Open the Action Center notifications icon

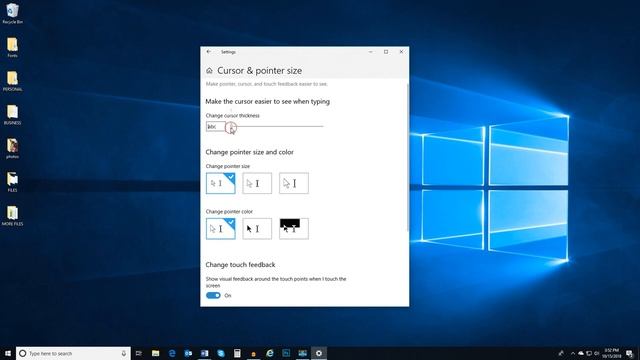630,353
